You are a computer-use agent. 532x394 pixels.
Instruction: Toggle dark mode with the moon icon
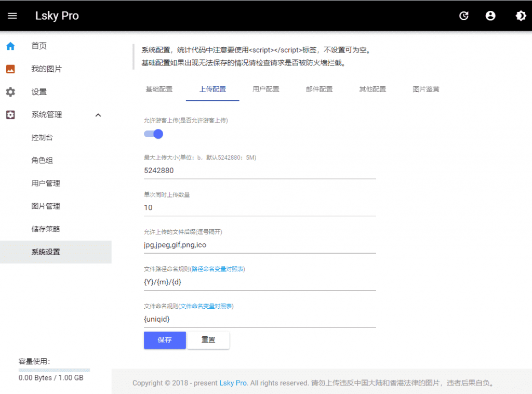521,16
